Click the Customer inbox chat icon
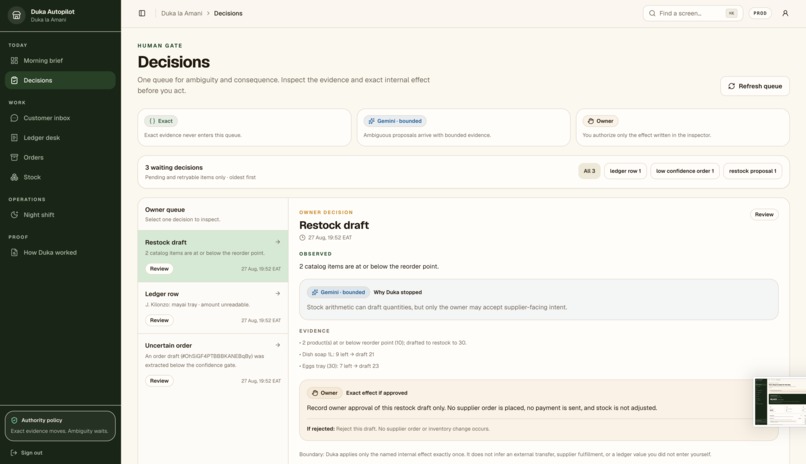The height and width of the screenshot is (464, 806). 14,118
